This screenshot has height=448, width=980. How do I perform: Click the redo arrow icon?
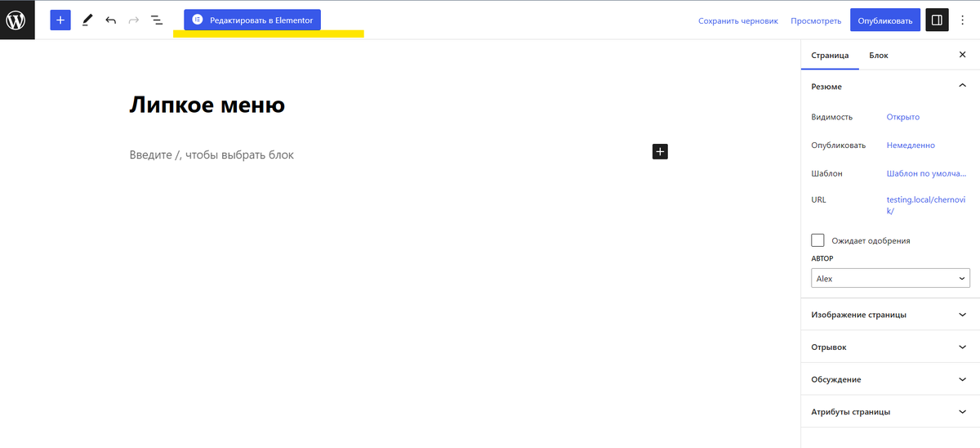(134, 20)
